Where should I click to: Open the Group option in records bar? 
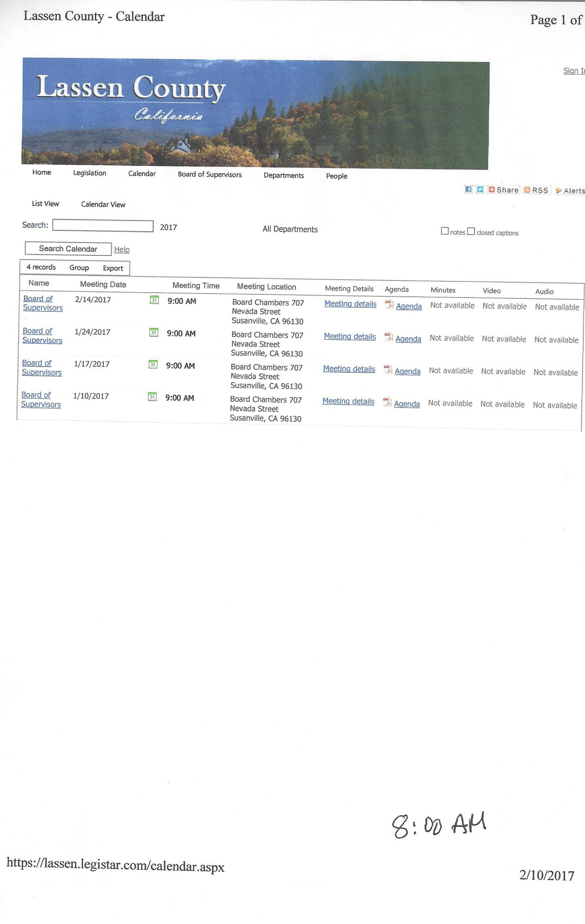pos(79,268)
